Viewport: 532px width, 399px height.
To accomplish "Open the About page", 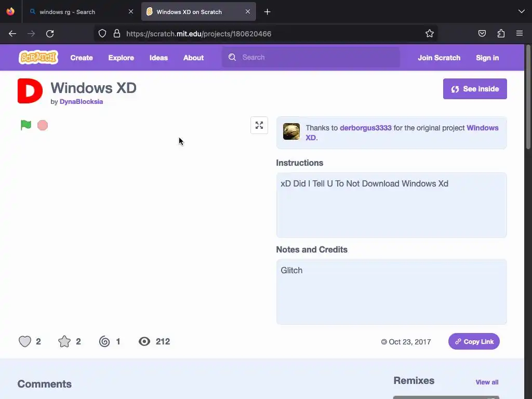I will point(193,58).
